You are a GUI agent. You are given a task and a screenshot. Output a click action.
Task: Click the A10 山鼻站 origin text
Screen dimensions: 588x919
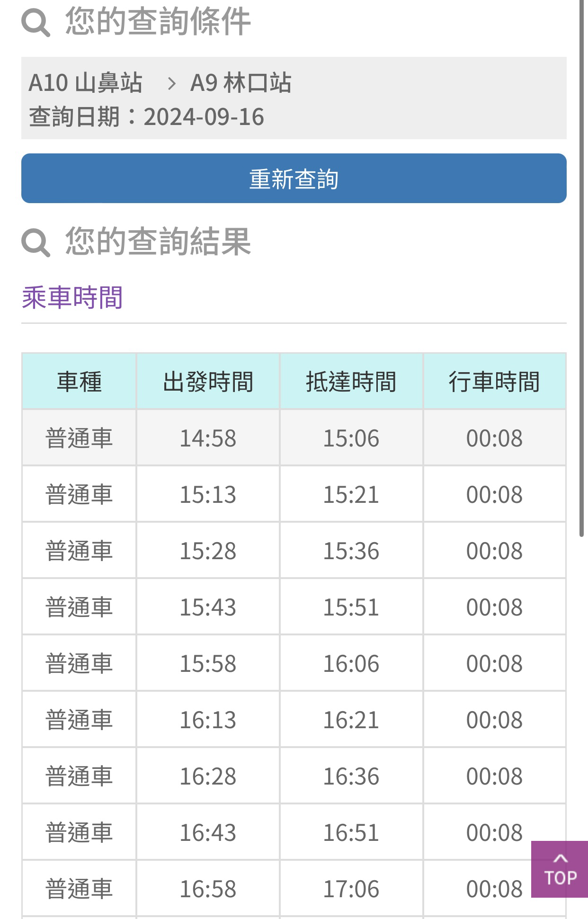click(85, 83)
